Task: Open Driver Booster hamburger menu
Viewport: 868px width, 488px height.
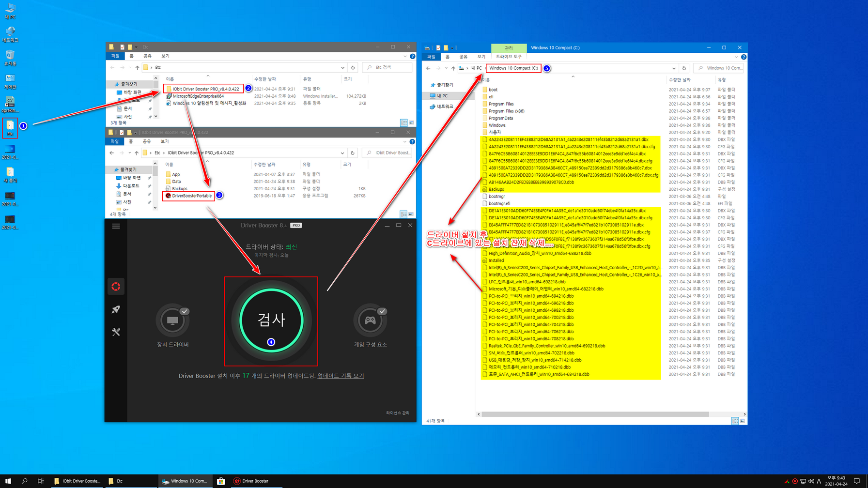Action: click(x=116, y=226)
